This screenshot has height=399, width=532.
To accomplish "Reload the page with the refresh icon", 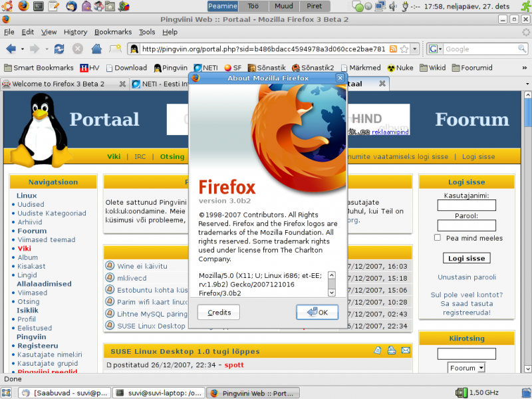I will (59, 49).
